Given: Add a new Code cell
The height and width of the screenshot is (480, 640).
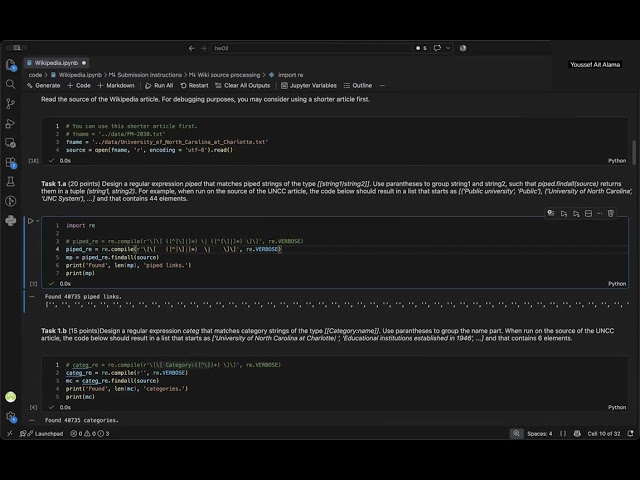Looking at the screenshot, I should click(x=79, y=85).
